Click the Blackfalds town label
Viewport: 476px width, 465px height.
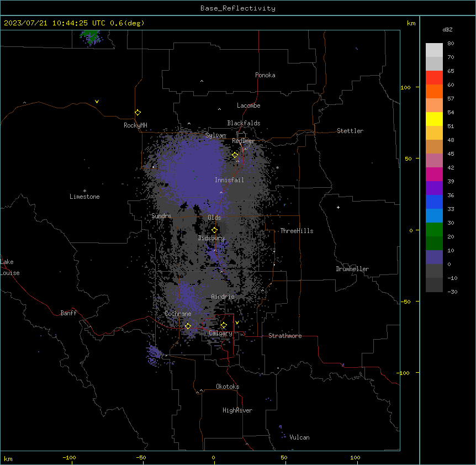tap(244, 123)
